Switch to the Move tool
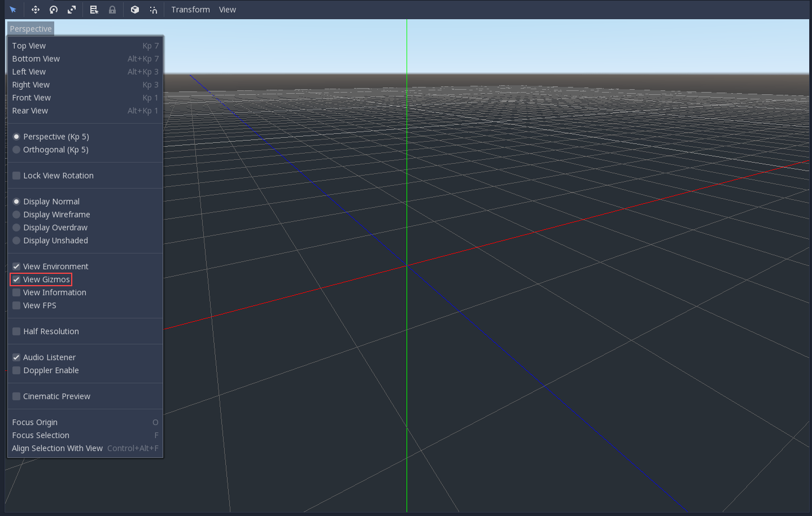The image size is (812, 516). (x=35, y=10)
